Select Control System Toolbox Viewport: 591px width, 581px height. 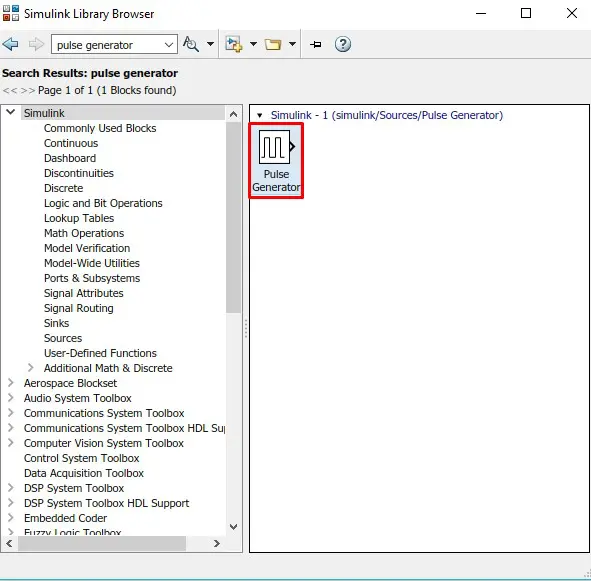(x=81, y=458)
